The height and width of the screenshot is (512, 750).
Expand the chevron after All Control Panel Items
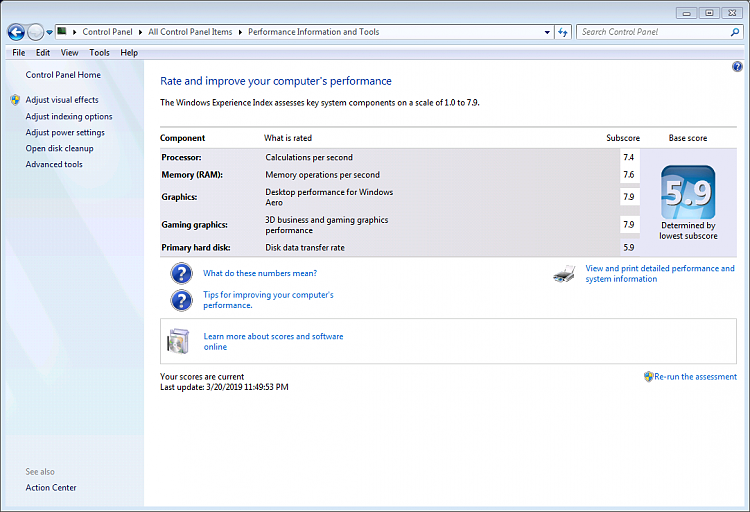pos(240,32)
